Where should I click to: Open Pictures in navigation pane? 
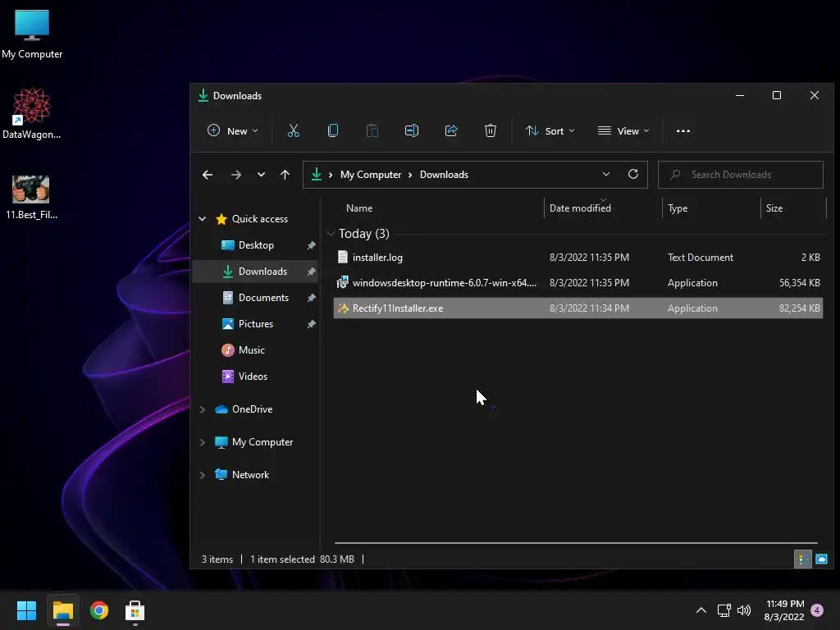[x=256, y=324]
